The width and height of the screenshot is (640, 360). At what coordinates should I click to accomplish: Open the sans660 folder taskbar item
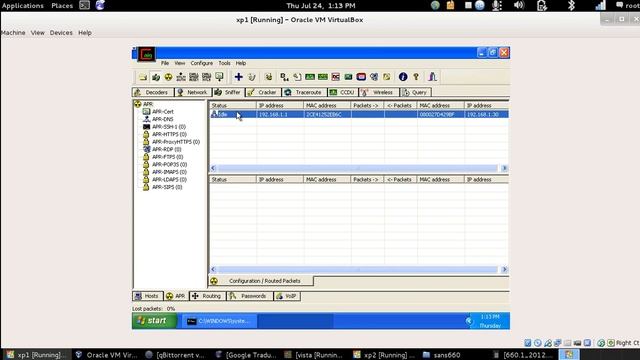(x=442, y=355)
